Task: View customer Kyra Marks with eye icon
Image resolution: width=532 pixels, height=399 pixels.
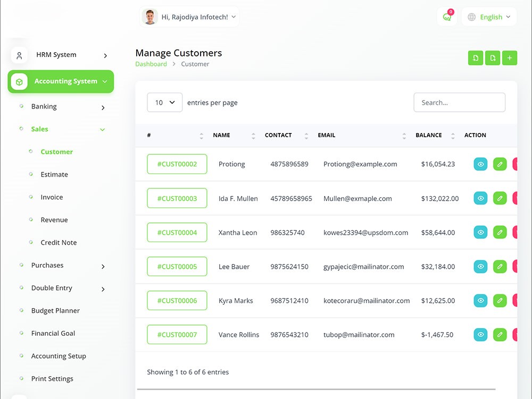Action: click(x=480, y=301)
